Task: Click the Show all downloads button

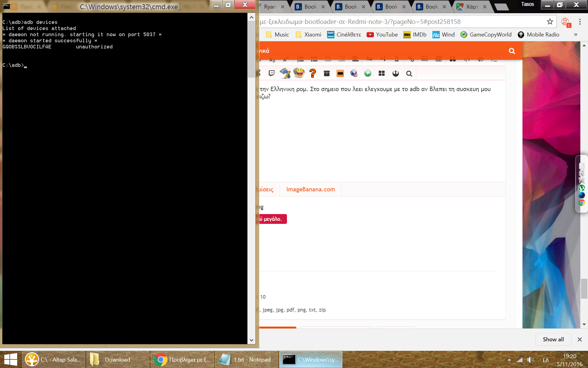Action: click(x=553, y=339)
